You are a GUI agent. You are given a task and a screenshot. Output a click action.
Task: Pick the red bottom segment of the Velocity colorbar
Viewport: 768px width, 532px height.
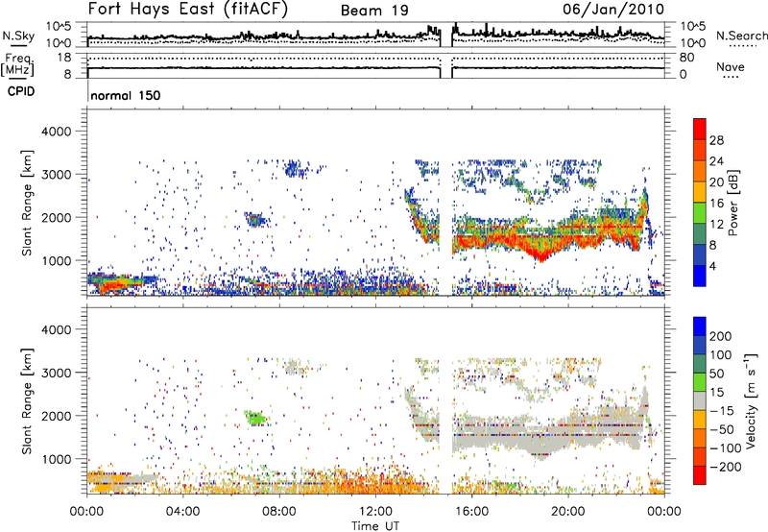[700, 475]
